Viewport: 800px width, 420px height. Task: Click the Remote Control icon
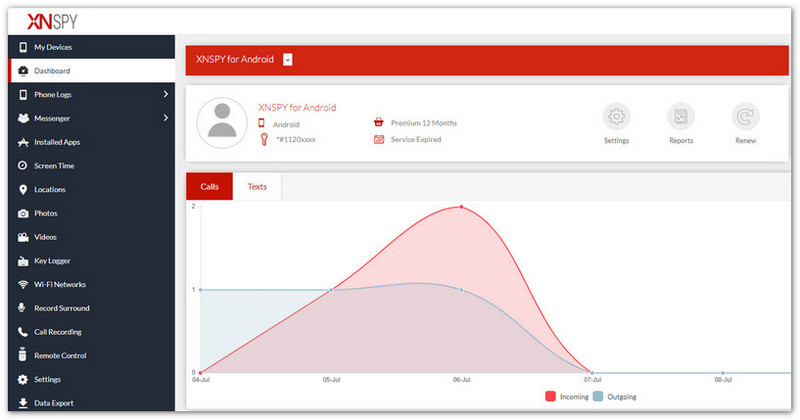click(22, 354)
